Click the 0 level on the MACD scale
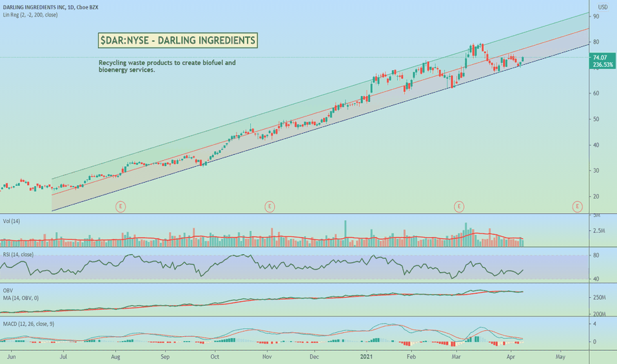The width and height of the screenshot is (617, 364). (594, 342)
